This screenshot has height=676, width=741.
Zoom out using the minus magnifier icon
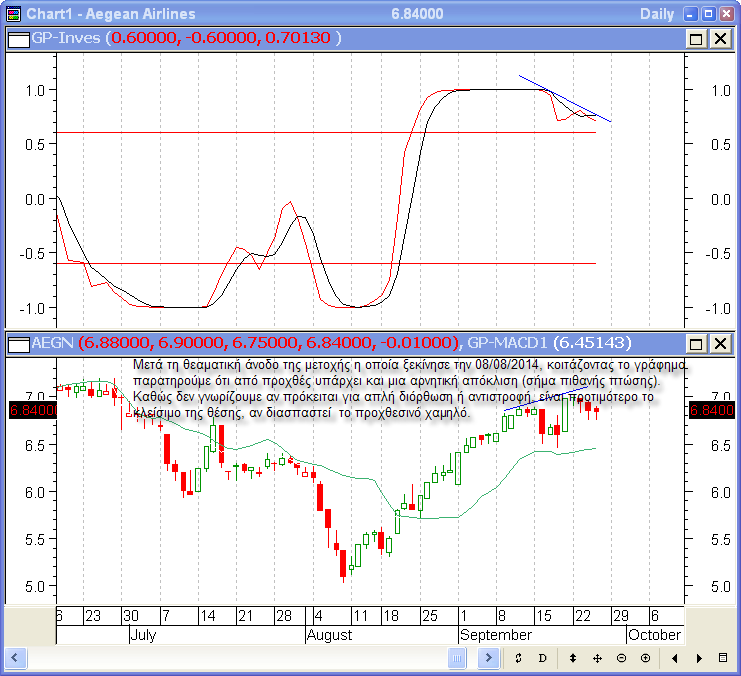tap(621, 658)
